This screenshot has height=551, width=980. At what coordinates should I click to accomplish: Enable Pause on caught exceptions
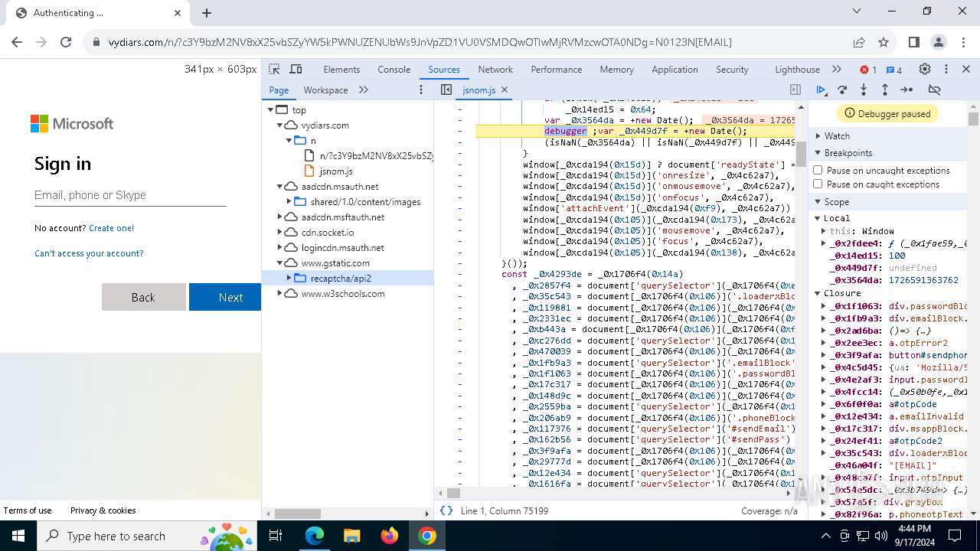(x=818, y=184)
